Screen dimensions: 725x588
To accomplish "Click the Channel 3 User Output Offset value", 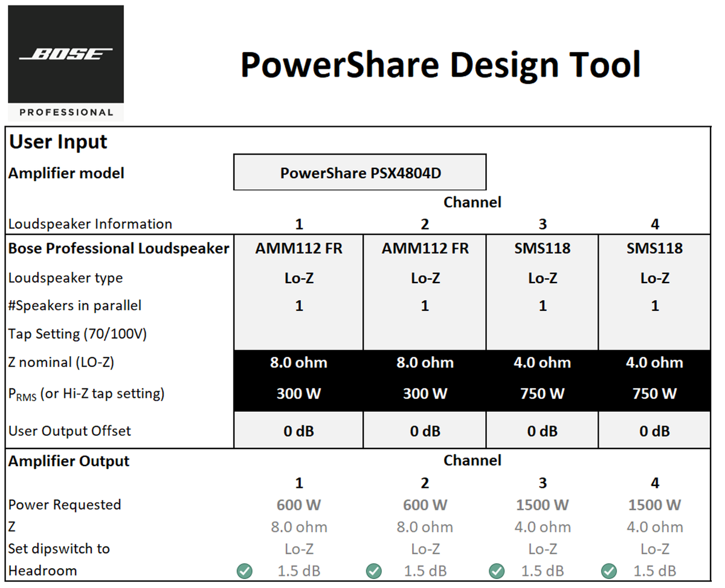I will 542,430.
